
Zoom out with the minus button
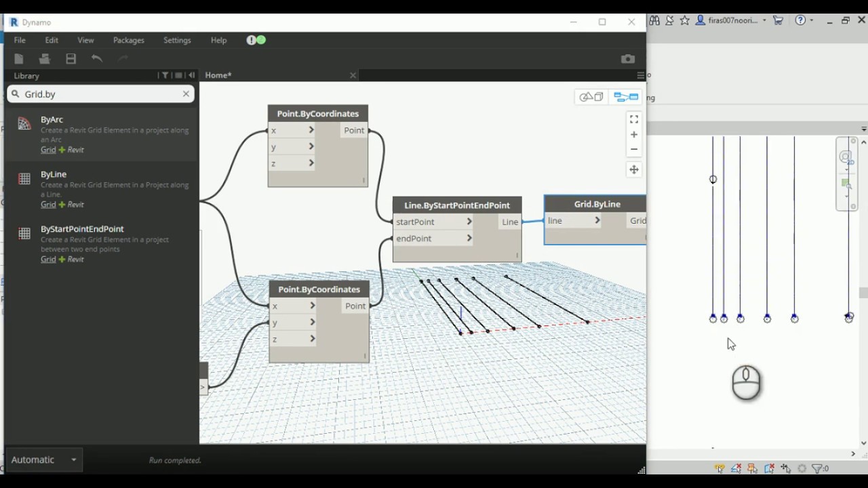(x=634, y=149)
